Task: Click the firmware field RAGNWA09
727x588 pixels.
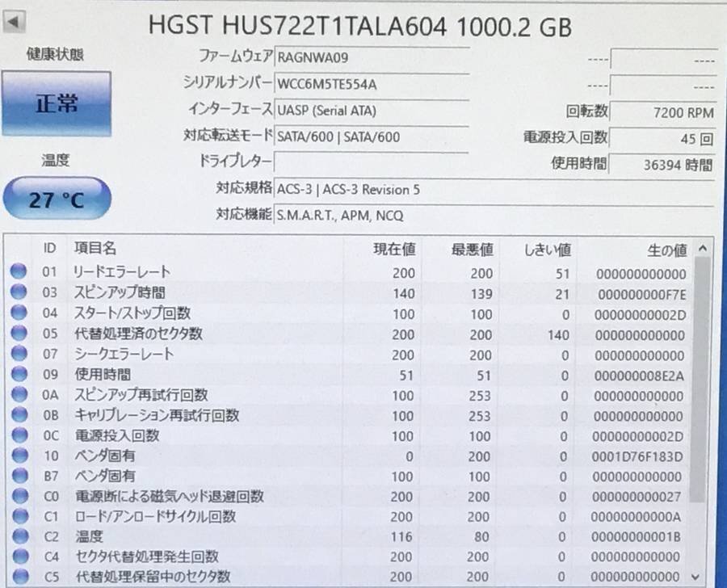Action: (372, 57)
